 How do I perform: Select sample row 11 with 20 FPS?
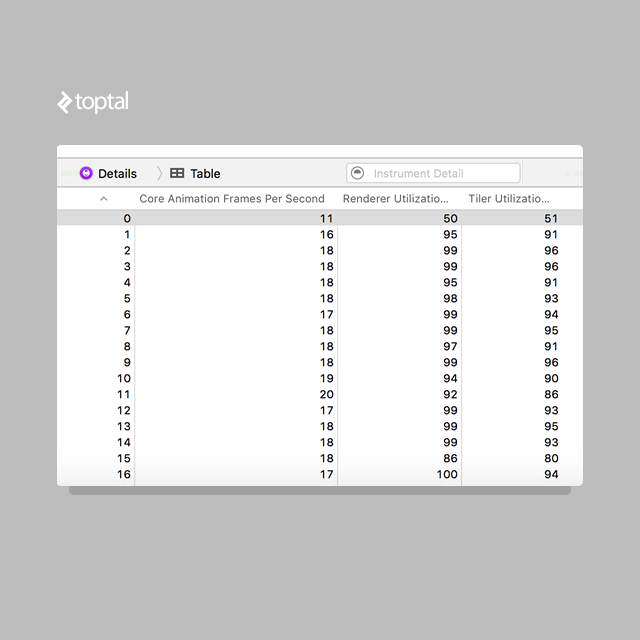point(320,394)
